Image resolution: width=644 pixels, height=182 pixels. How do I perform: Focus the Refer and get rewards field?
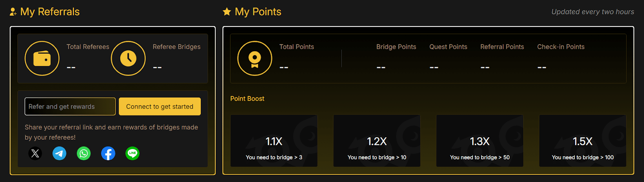click(70, 106)
